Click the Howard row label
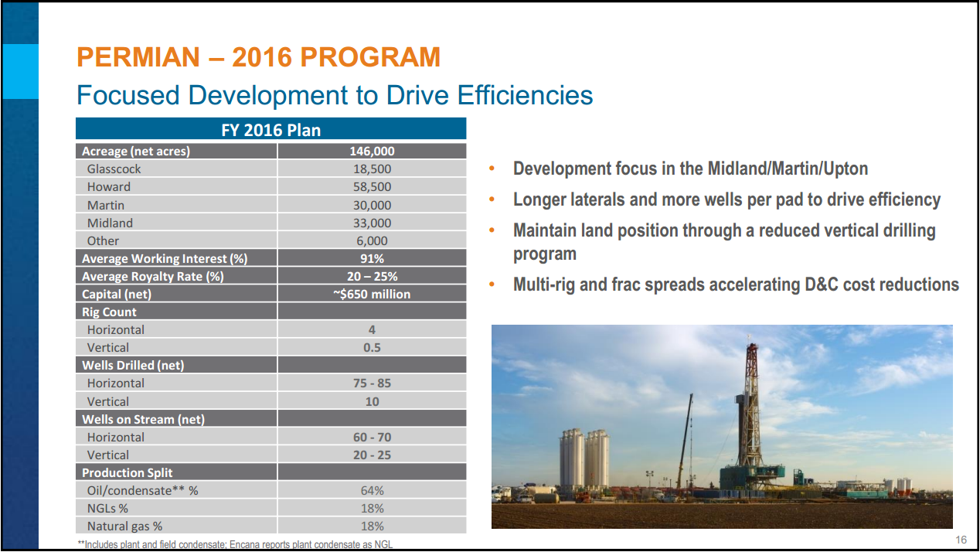This screenshot has height=552, width=980. click(108, 186)
